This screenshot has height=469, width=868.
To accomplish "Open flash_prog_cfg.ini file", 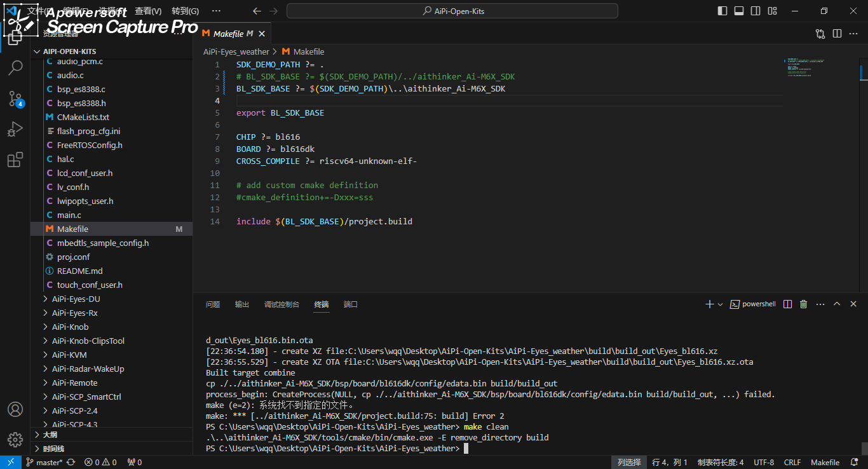I will 111,131.
